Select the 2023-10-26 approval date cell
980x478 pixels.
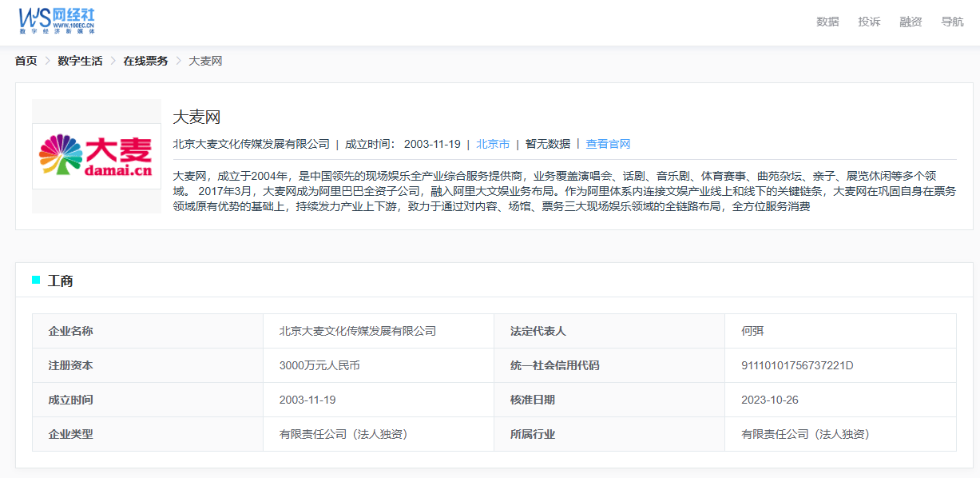(x=840, y=400)
